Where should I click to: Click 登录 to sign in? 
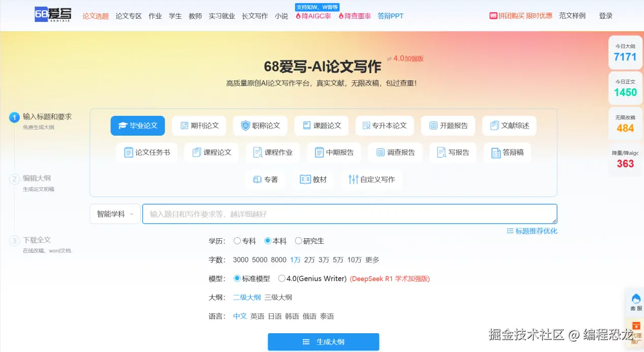(x=606, y=16)
